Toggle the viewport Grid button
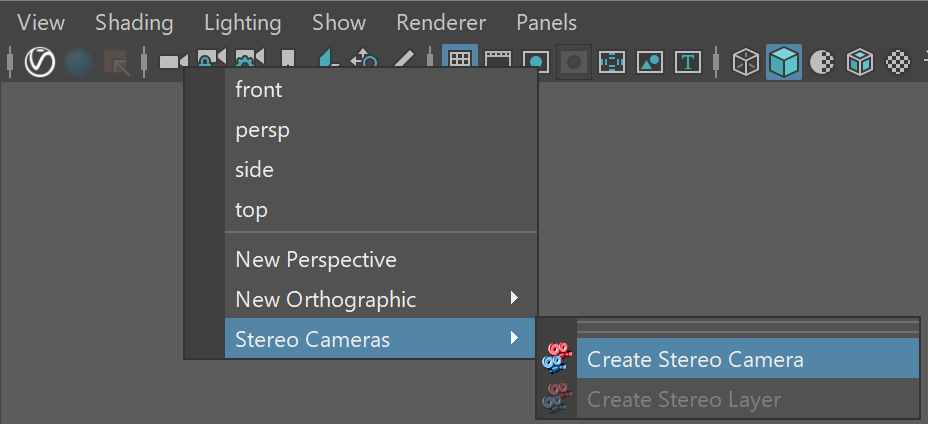 pyautogui.click(x=460, y=60)
